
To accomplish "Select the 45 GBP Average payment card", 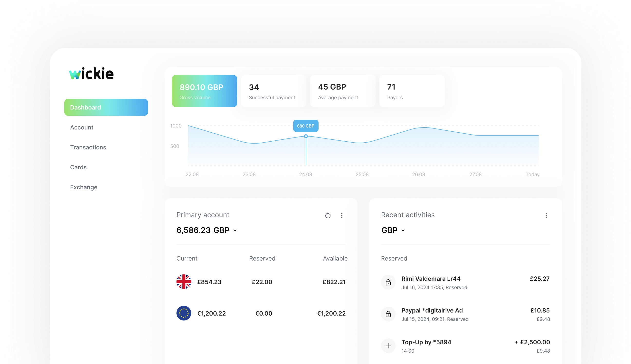I will [343, 91].
